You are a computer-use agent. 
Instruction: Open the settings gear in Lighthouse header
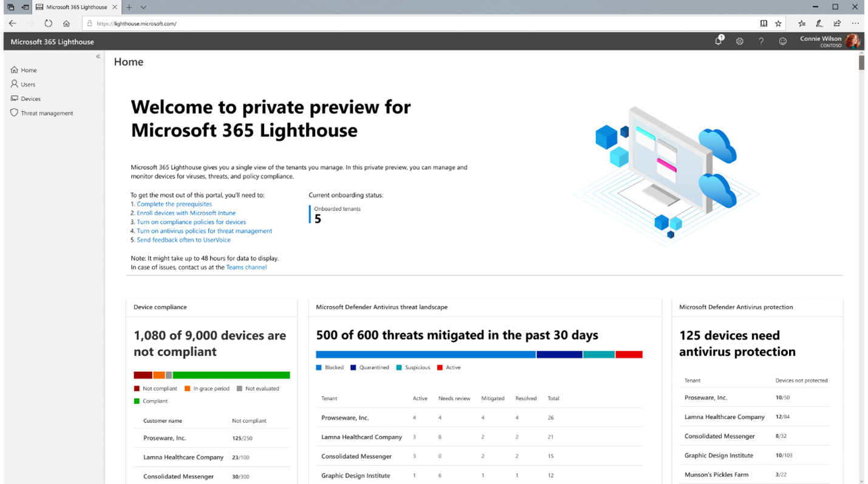coord(739,41)
